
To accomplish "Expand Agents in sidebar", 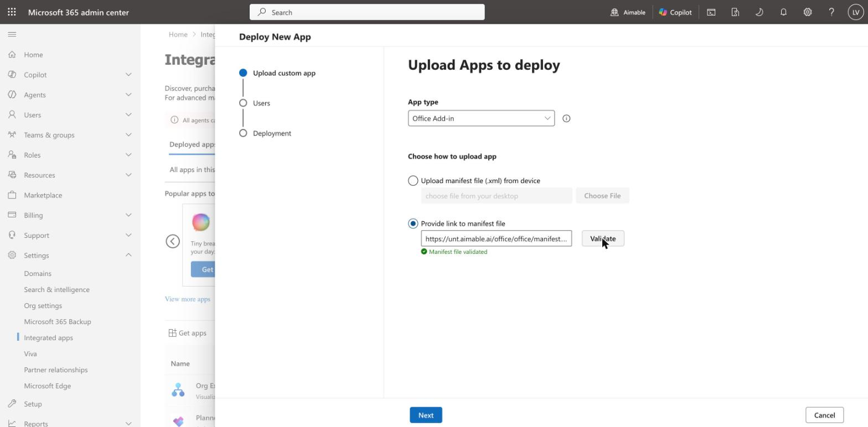I will tap(128, 95).
